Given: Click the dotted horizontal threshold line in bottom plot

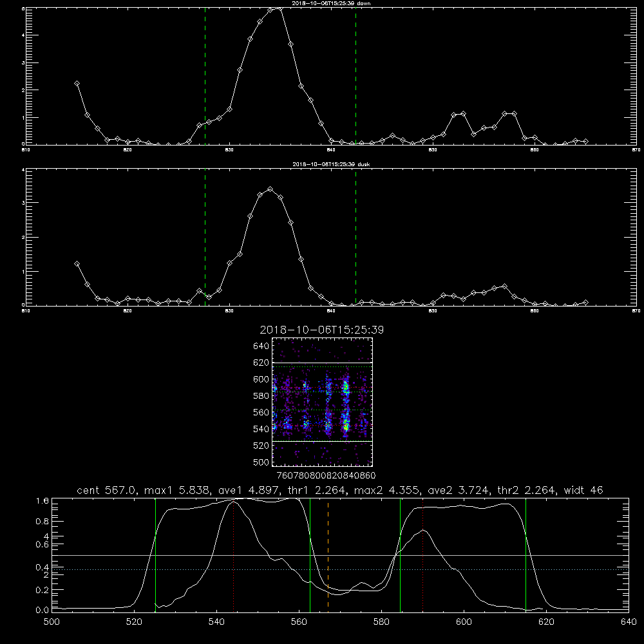Looking at the screenshot, I should tap(340, 570).
